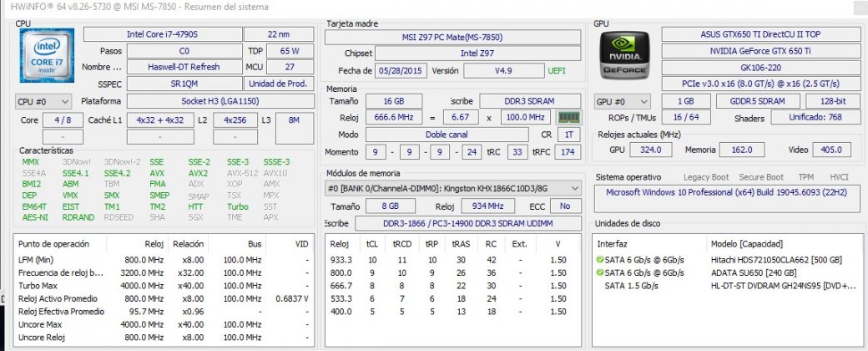Click the MCU value 27
868x351 pixels.
pyautogui.click(x=290, y=67)
